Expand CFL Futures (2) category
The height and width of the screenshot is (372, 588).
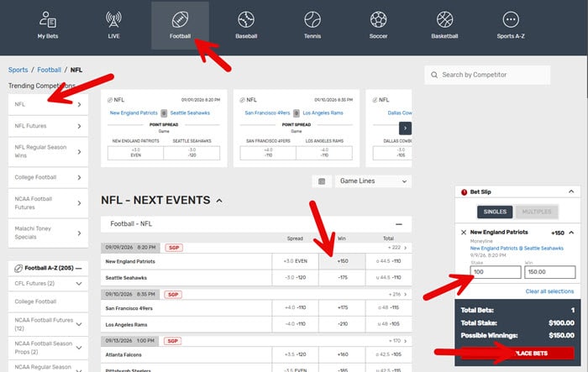point(79,284)
